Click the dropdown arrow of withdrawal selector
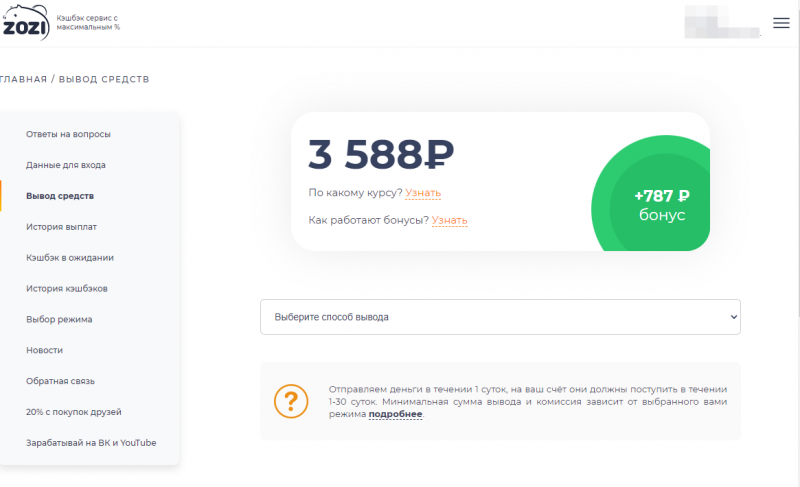Viewport: 800px width, 487px height. tap(733, 317)
